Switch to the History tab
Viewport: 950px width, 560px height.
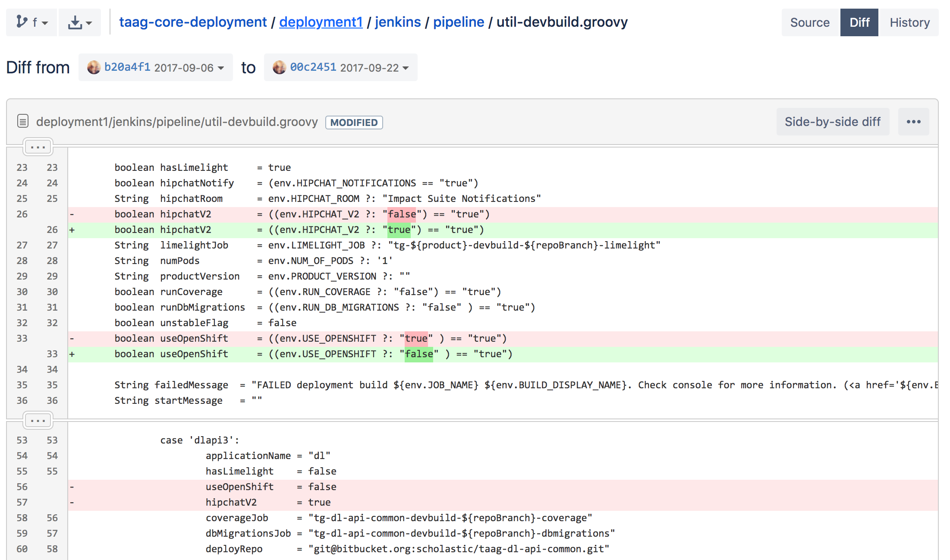pyautogui.click(x=909, y=22)
